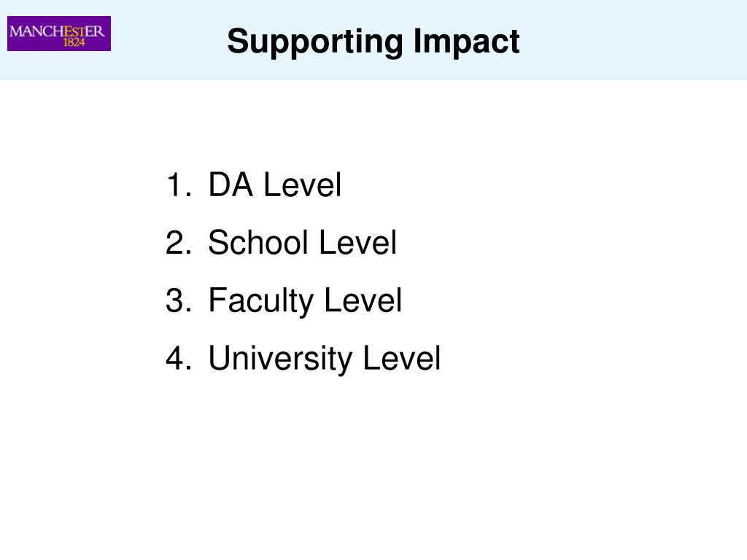Click the word University in fourth item
747x560 pixels.
click(x=280, y=358)
